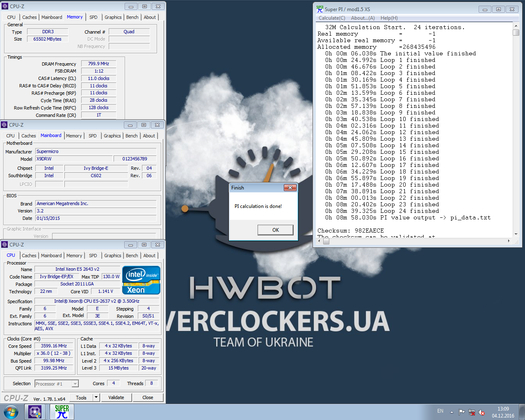Confirm PI calculation done with OK
The width and height of the screenshot is (525, 420).
pos(276,230)
